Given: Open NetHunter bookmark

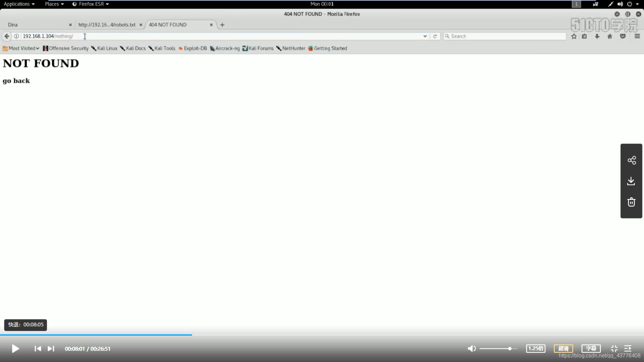Looking at the screenshot, I should point(291,48).
